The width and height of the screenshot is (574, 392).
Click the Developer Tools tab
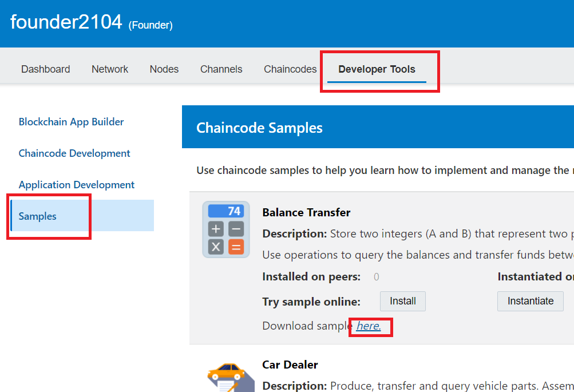click(x=377, y=69)
